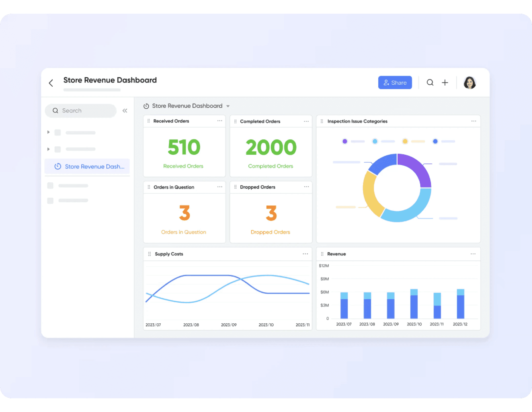The height and width of the screenshot is (412, 532).
Task: Expand first sidebar tree item arrow
Action: [x=48, y=132]
